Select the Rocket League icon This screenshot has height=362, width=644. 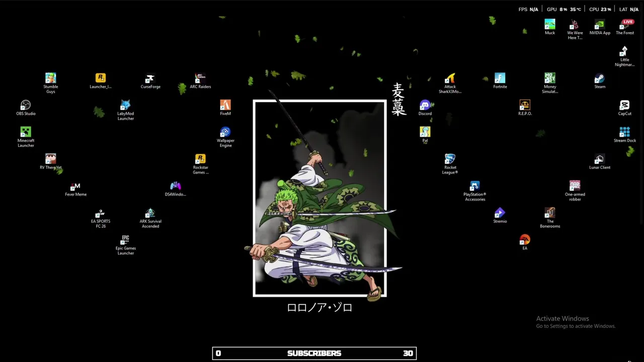click(x=450, y=164)
